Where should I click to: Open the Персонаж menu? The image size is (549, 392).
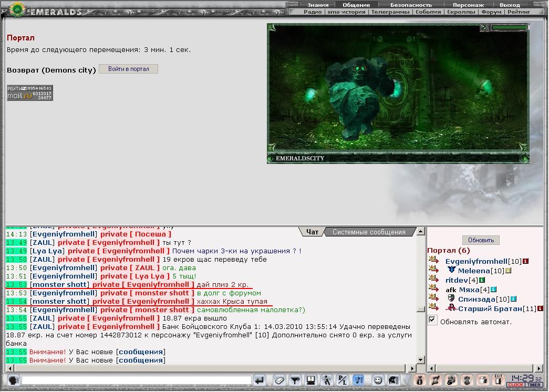[x=469, y=5]
